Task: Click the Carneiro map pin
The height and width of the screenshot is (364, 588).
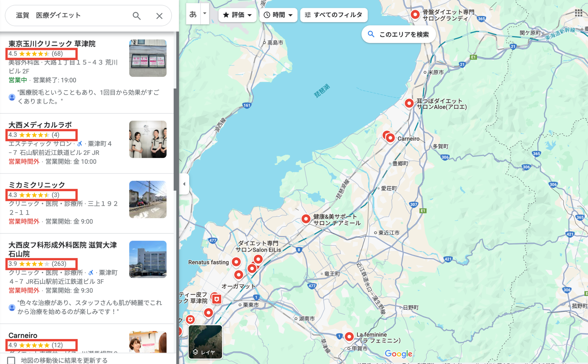Action: (x=390, y=138)
